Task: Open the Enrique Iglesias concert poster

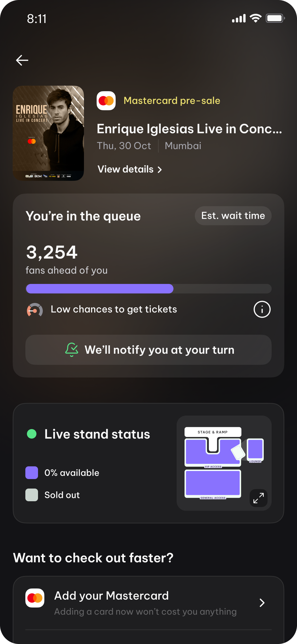Action: pos(48,133)
